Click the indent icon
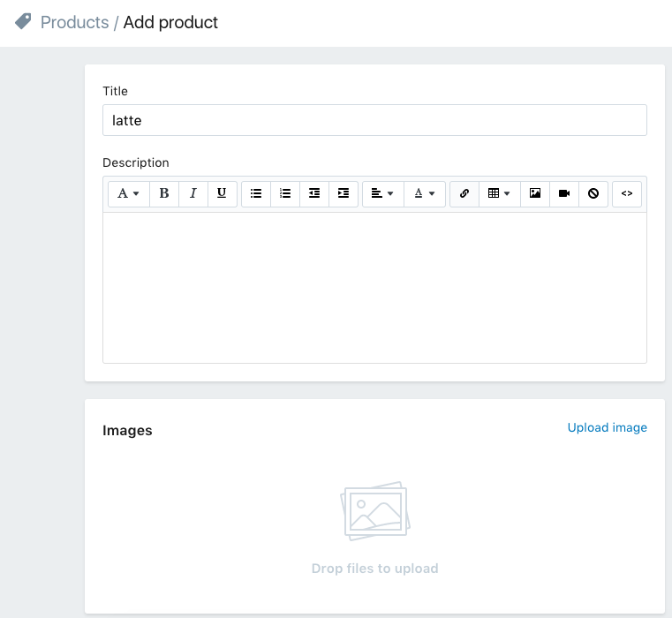 click(x=344, y=193)
